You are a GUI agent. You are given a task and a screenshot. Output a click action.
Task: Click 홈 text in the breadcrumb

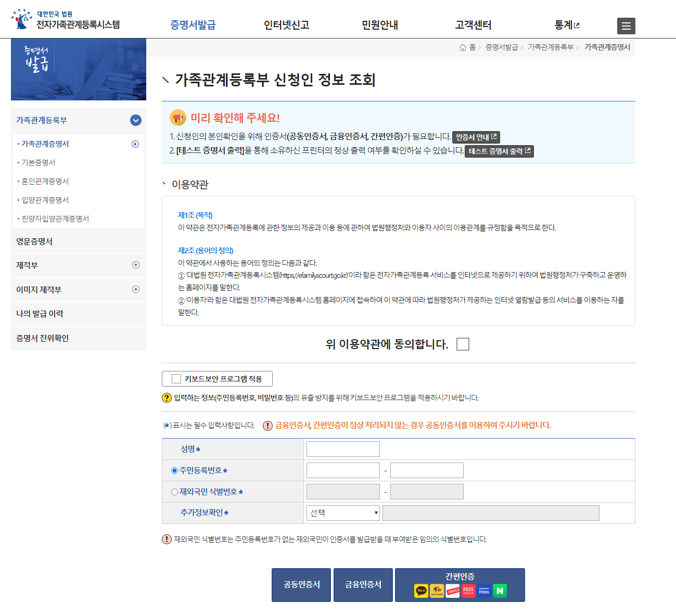click(473, 47)
